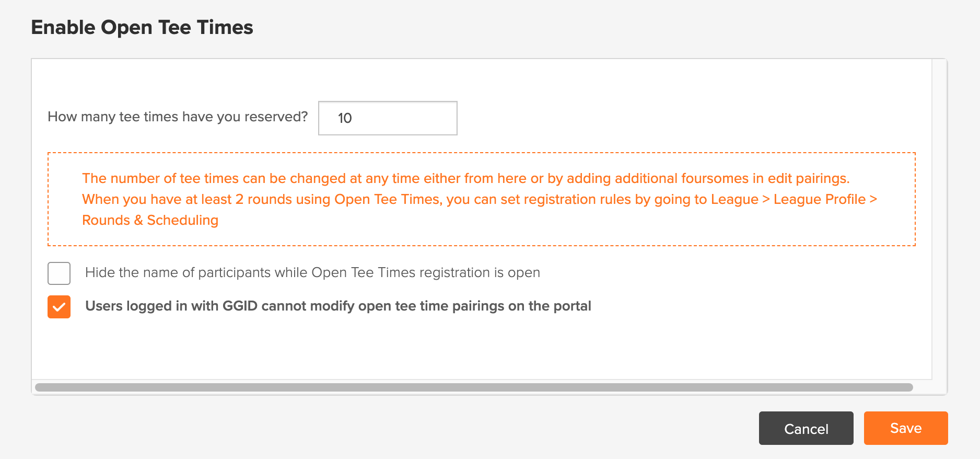Click 'Open Tee Times' in the note's second line
The image size is (980, 459).
click(388, 199)
